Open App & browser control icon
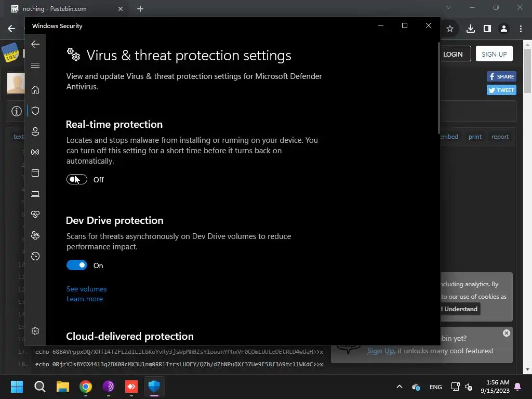The image size is (532, 399). click(x=35, y=173)
